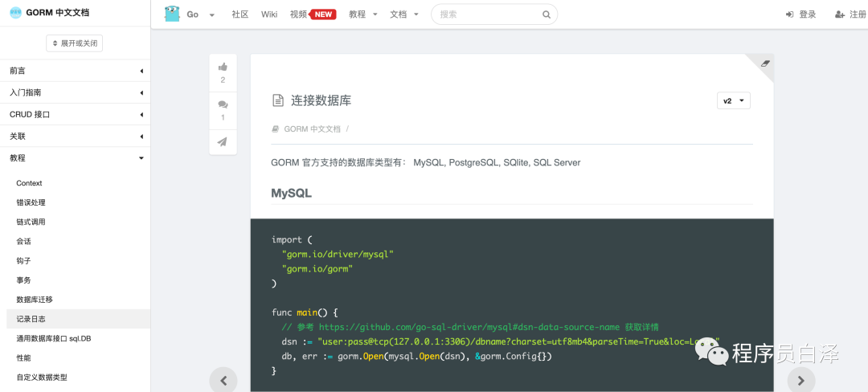This screenshot has height=392, width=868.
Task: Open the 文档 navbar dropdown
Action: pos(404,14)
